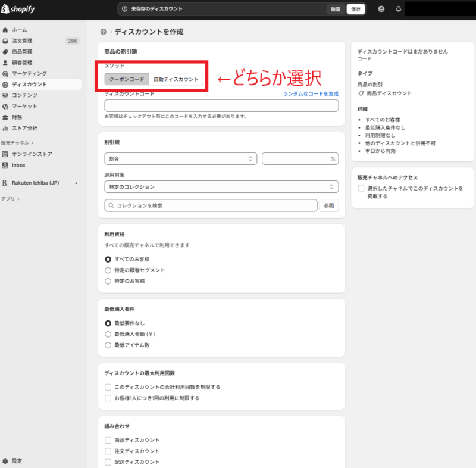This screenshot has height=468, width=476.
Task: Open the 特定のコレクション applies-to dropdown
Action: click(x=221, y=187)
